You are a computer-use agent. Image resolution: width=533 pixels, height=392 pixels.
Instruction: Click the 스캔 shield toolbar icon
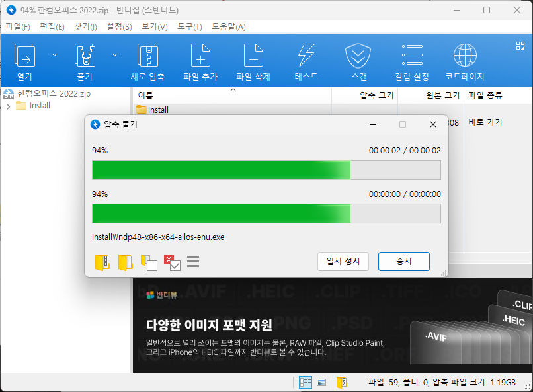358,56
